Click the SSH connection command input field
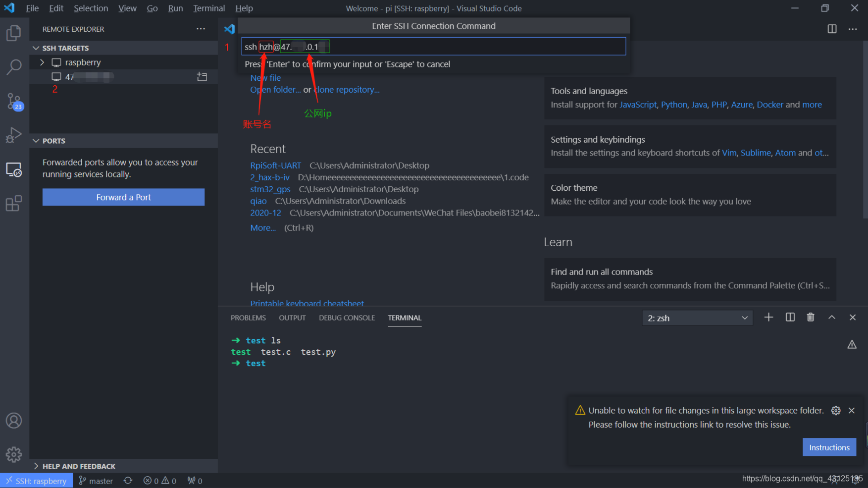868x488 pixels. [434, 47]
